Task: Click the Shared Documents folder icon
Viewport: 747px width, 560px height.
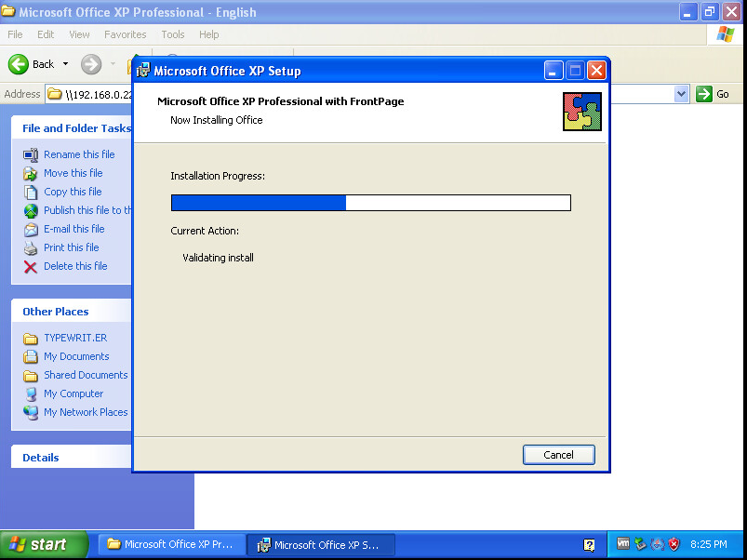Action: (31, 376)
